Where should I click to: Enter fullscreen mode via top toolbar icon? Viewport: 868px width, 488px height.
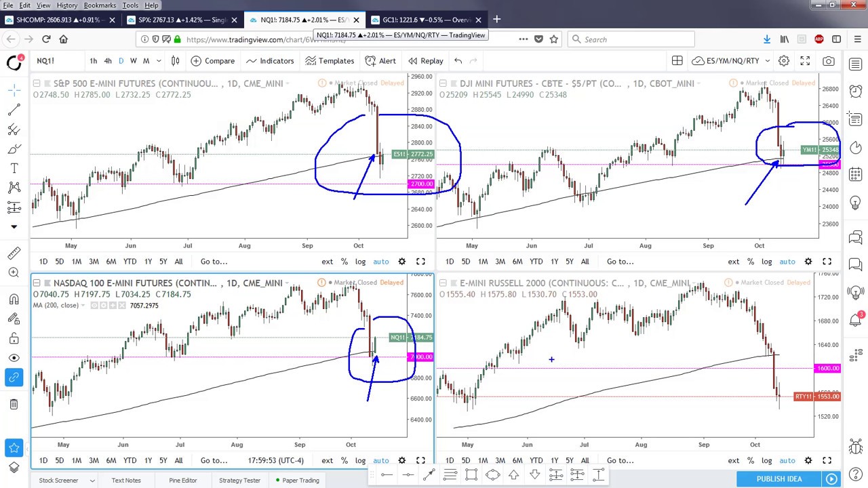pos(805,61)
